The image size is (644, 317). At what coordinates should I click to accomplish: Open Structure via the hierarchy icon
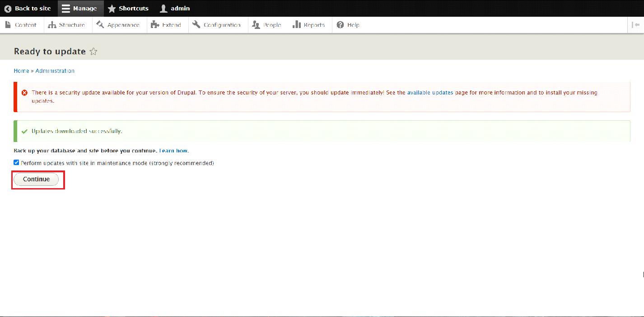click(x=52, y=25)
